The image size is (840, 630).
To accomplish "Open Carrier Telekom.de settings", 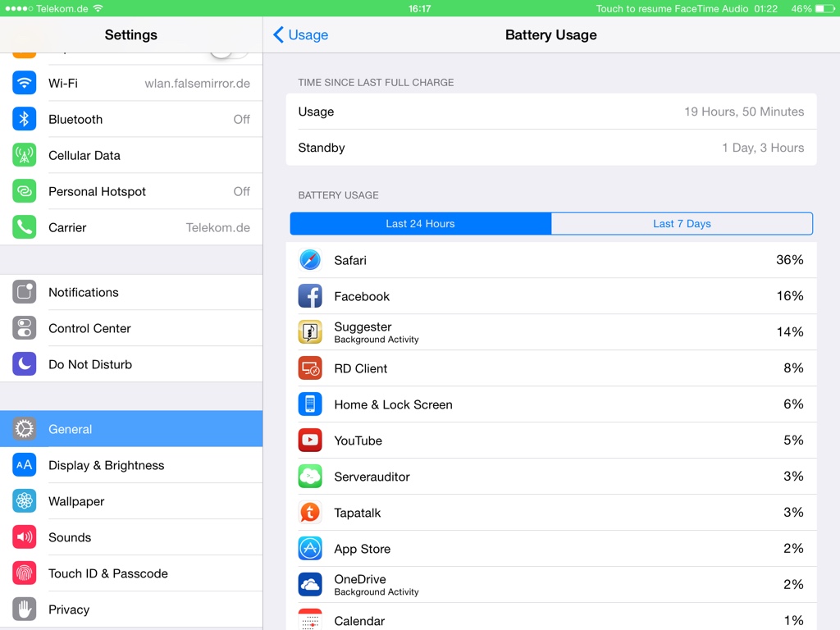I will [131, 227].
